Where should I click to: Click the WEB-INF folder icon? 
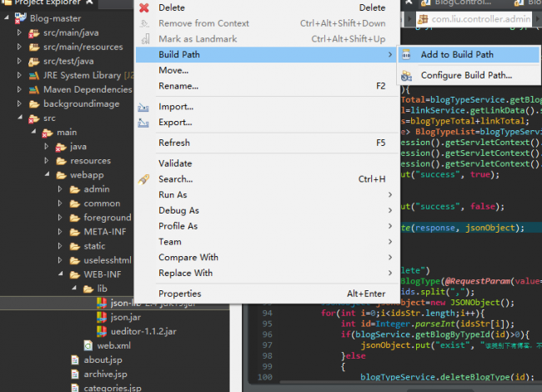[x=75, y=274]
